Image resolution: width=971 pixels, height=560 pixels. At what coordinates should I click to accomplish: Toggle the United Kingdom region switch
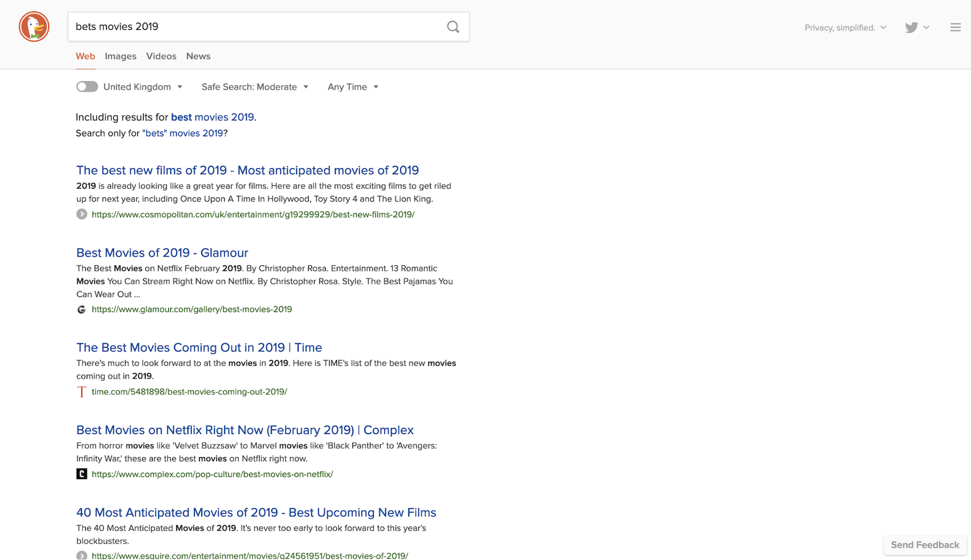click(87, 87)
